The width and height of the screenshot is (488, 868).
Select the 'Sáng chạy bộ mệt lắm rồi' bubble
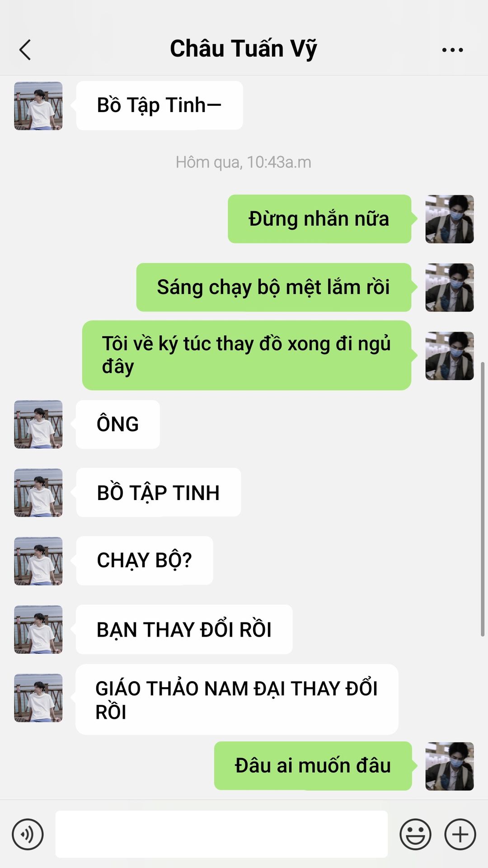(274, 288)
